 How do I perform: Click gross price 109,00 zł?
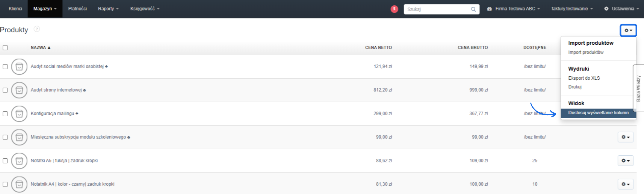[478, 161]
